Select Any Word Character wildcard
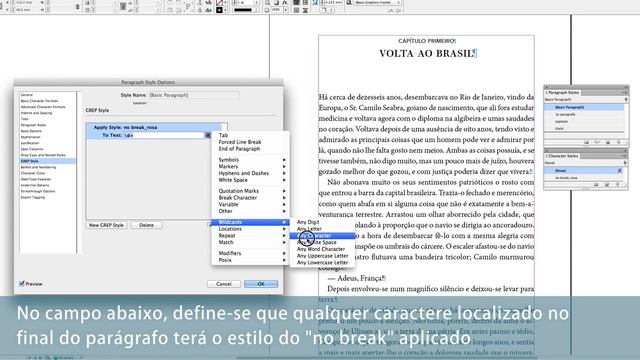 click(x=321, y=249)
